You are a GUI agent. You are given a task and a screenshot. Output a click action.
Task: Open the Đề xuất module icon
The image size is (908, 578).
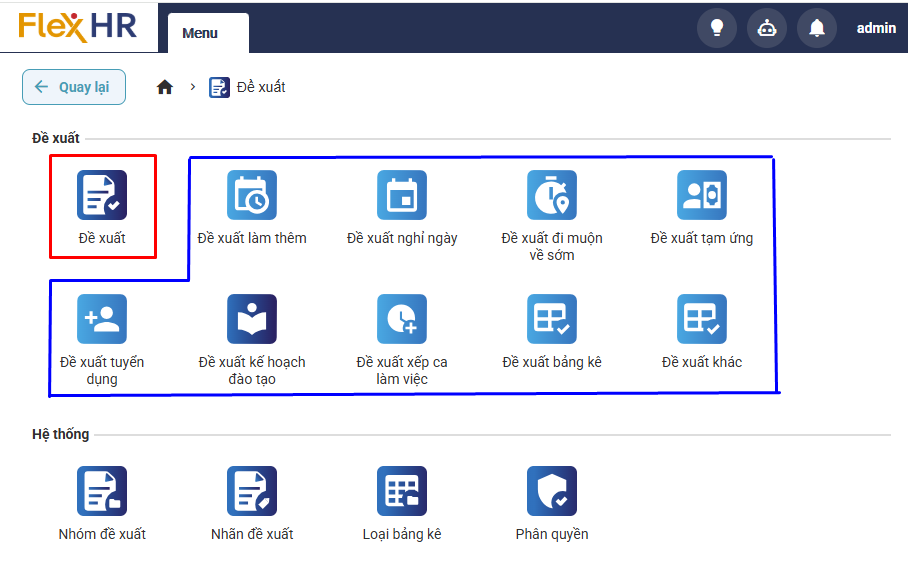(102, 195)
